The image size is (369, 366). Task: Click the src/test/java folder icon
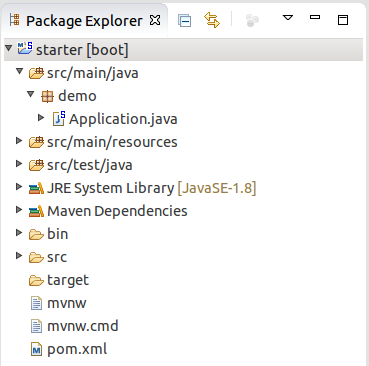pyautogui.click(x=36, y=165)
